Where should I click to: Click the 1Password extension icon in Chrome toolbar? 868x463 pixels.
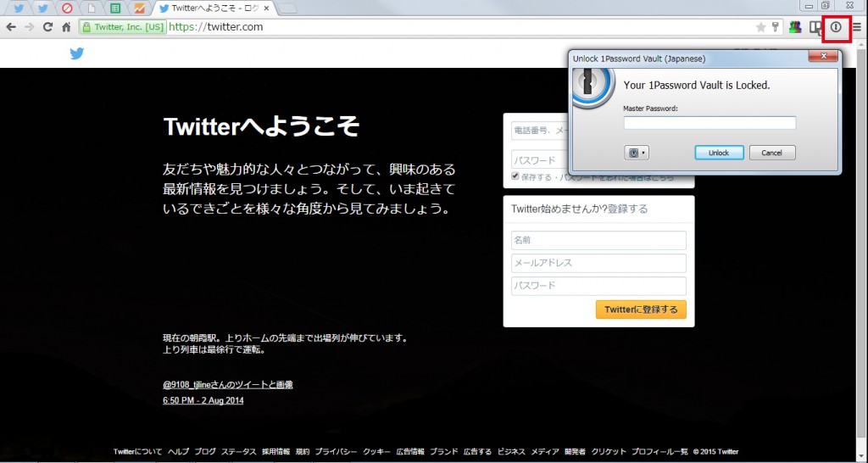pyautogui.click(x=836, y=26)
